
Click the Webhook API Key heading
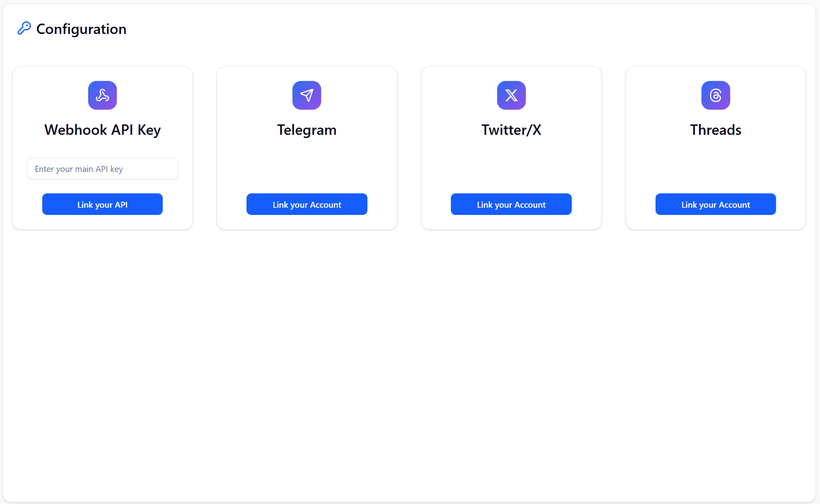pos(102,130)
